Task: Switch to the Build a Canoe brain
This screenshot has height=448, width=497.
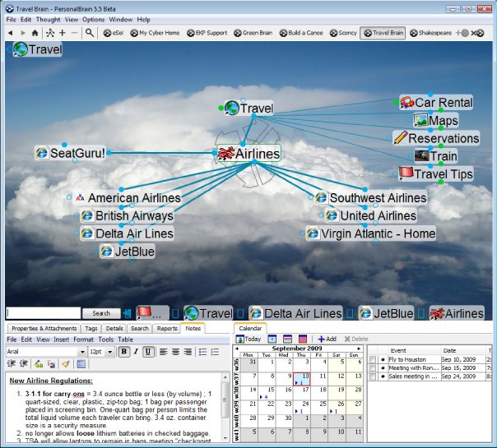Action: tap(301, 33)
